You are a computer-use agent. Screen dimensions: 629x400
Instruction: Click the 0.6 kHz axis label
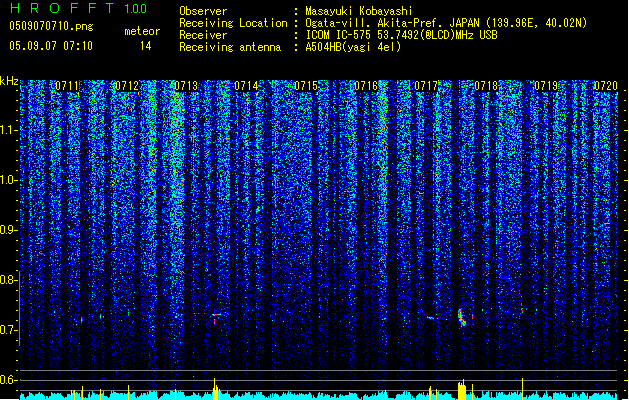coord(8,380)
